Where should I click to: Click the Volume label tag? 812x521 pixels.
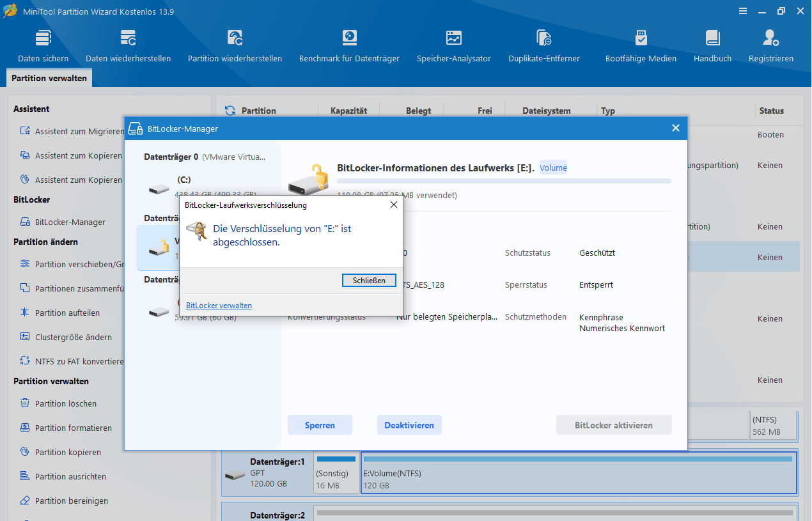(553, 167)
